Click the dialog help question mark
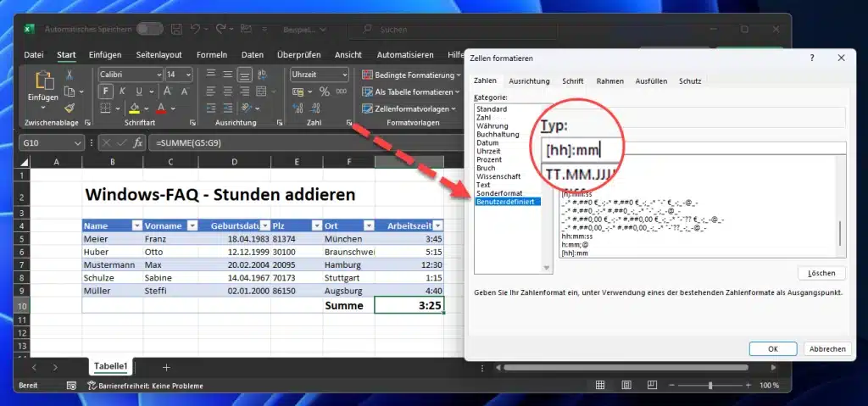The image size is (868, 406). [x=812, y=58]
